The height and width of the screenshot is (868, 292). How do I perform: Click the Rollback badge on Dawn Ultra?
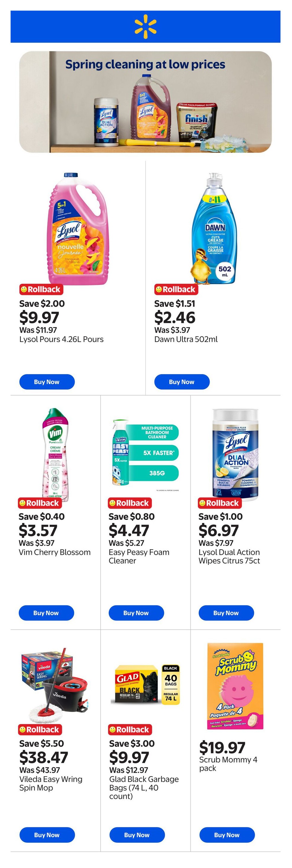176,289
